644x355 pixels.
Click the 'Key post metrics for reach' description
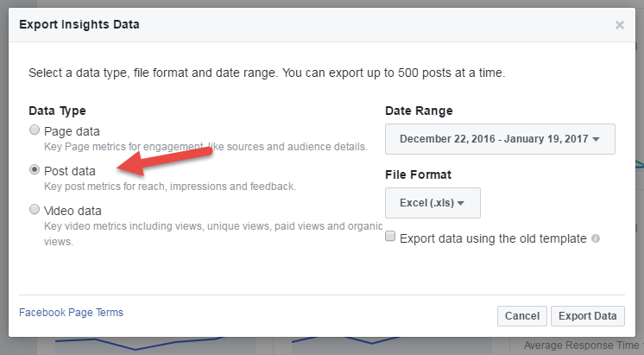(x=169, y=186)
